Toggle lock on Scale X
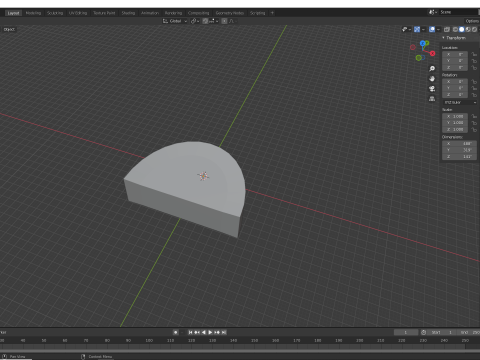The image size is (480, 360). 474,116
